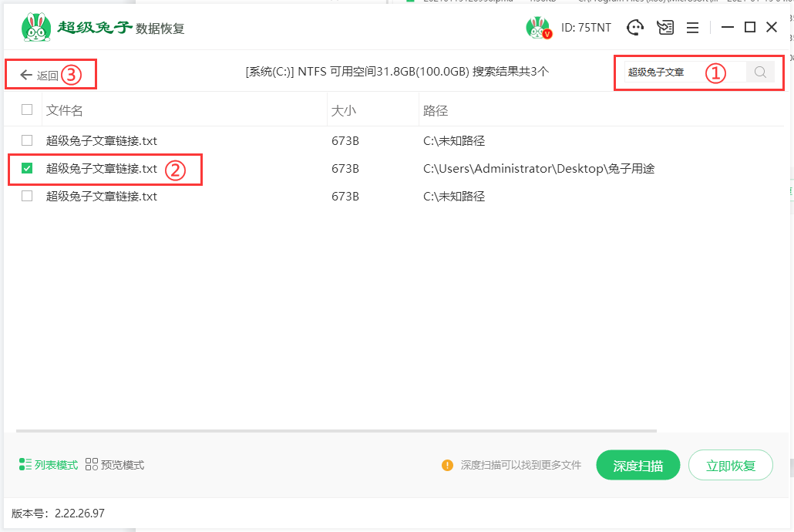The image size is (794, 532).
Task: Click the 超级兔子 rabbit logo
Action: click(x=35, y=28)
